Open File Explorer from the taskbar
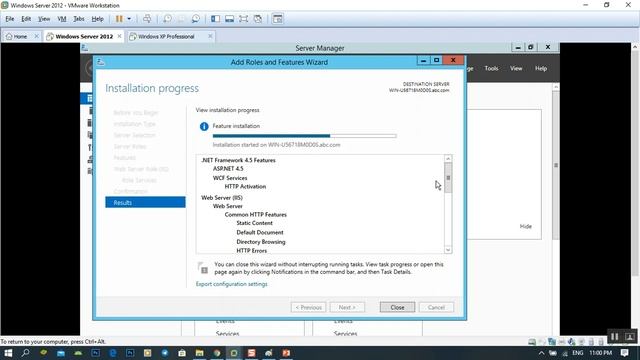Image resolution: width=640 pixels, height=360 pixels. pyautogui.click(x=199, y=353)
